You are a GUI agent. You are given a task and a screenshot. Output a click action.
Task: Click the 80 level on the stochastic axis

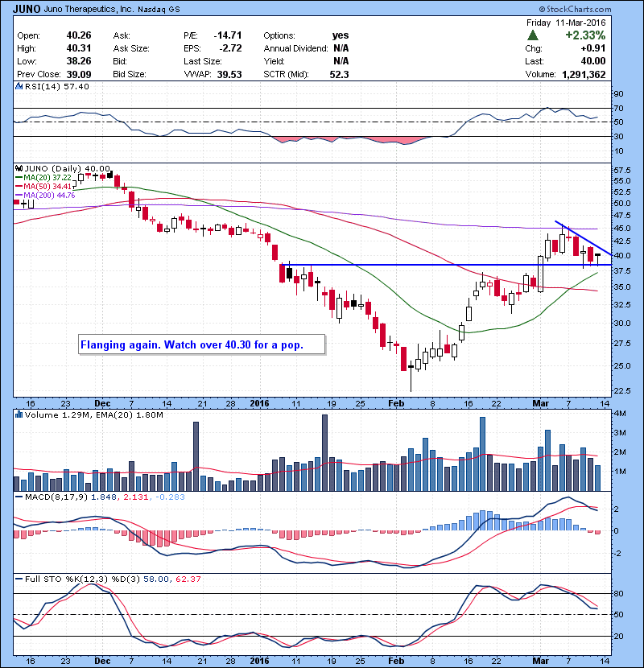click(x=618, y=593)
